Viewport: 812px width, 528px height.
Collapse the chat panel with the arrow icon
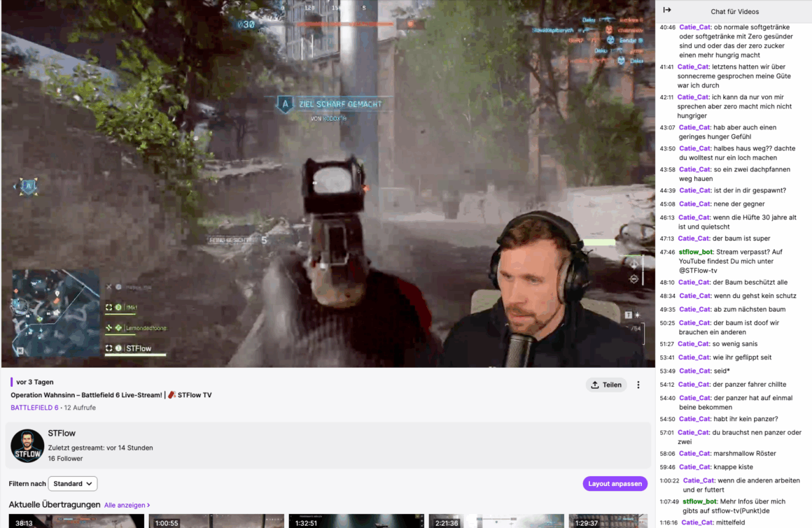[x=667, y=10]
